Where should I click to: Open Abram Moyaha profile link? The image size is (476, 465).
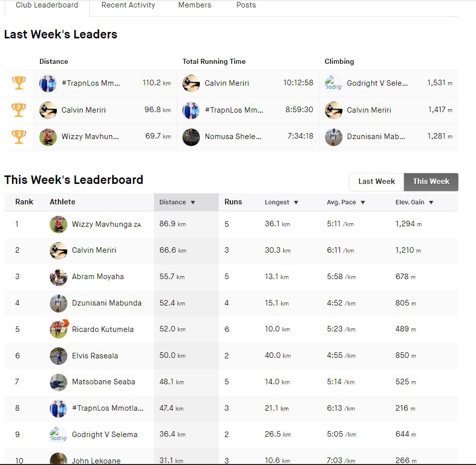coord(98,277)
